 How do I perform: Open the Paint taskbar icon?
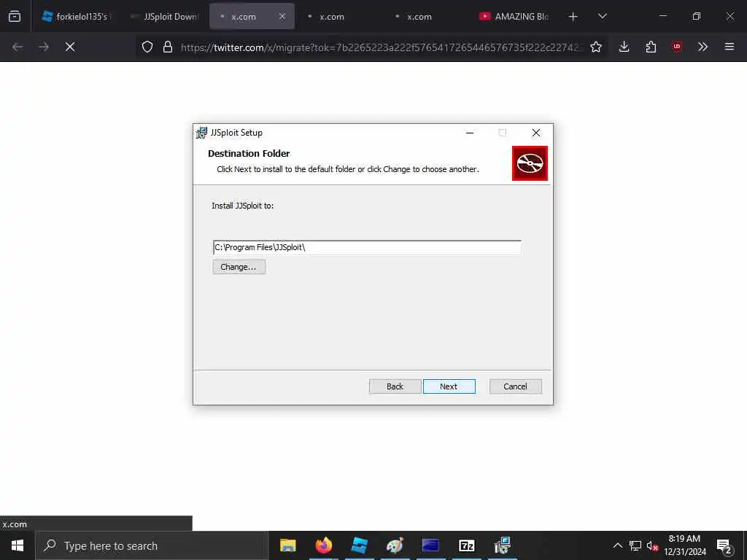[x=395, y=545]
